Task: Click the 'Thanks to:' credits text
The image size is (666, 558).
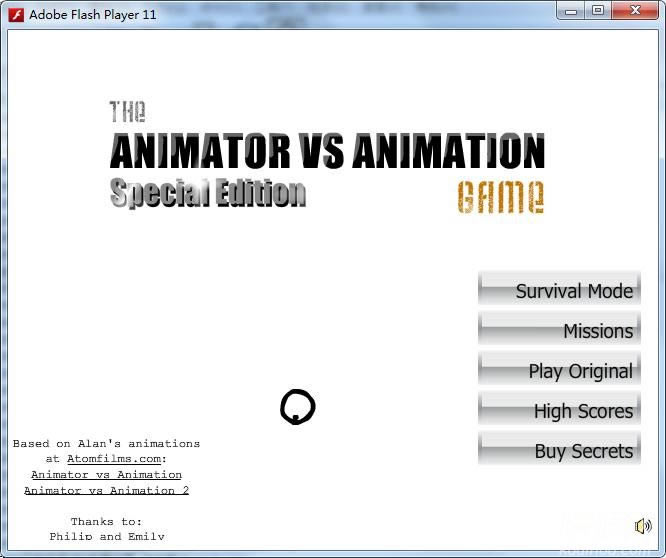Action: [106, 521]
